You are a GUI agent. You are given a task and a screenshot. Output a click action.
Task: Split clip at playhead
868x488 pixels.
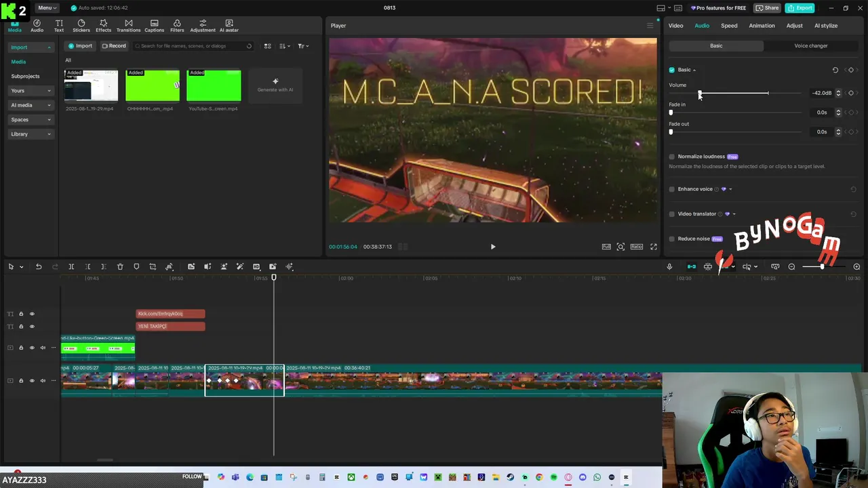click(71, 266)
